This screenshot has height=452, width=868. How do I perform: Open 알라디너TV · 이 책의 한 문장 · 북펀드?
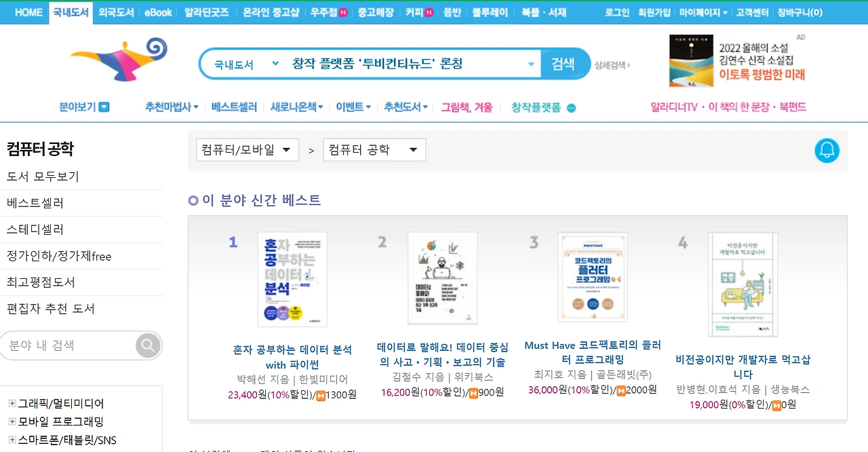728,107
